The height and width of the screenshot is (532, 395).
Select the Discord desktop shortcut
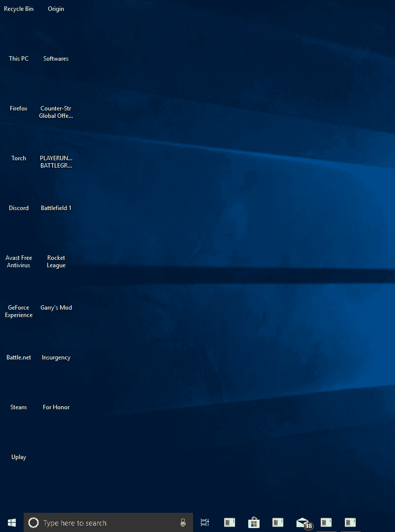[x=19, y=208]
